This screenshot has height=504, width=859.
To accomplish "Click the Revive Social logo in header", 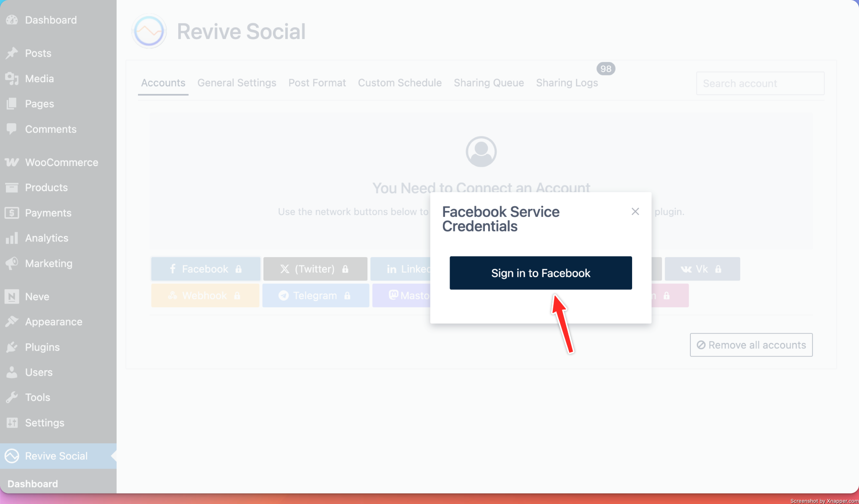I will click(149, 31).
